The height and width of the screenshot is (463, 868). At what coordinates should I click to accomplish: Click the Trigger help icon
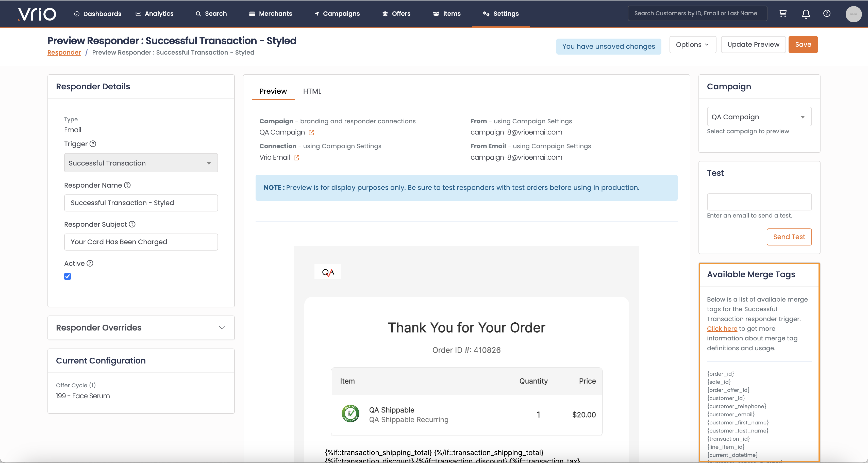point(93,144)
